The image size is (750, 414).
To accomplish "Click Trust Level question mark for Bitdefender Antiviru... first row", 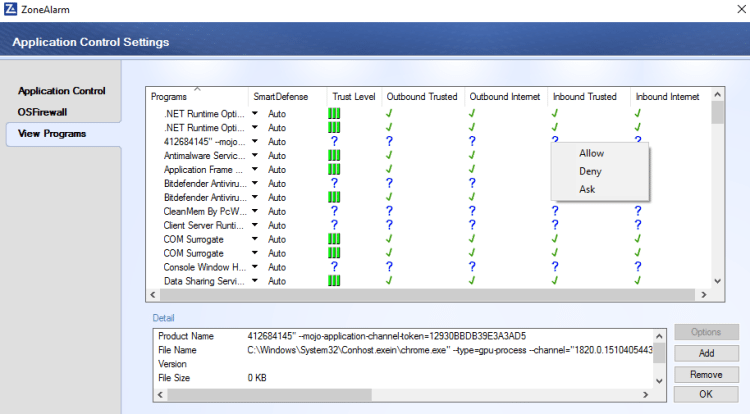I will click(334, 183).
